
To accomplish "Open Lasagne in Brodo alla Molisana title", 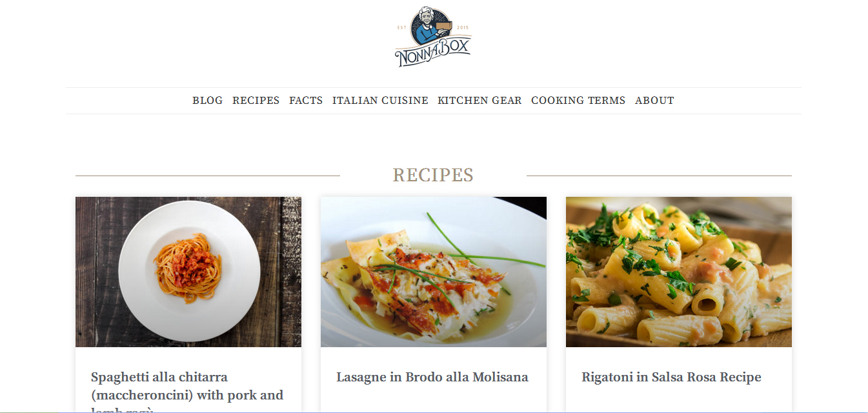I will [432, 378].
